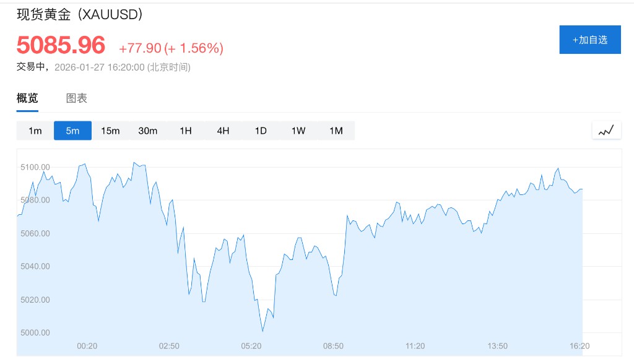Click the 现货黄金 (XAUUSD) title
Screen dimensions: 634x364
pos(80,14)
